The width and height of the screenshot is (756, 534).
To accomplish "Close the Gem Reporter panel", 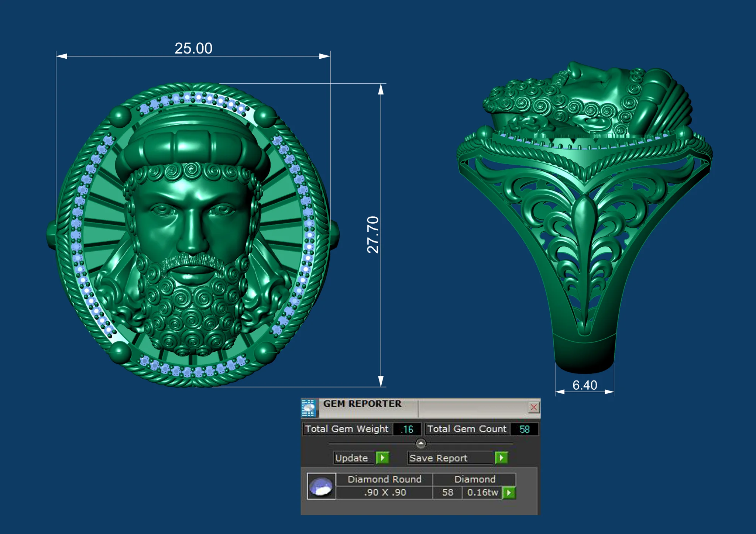I will (533, 407).
